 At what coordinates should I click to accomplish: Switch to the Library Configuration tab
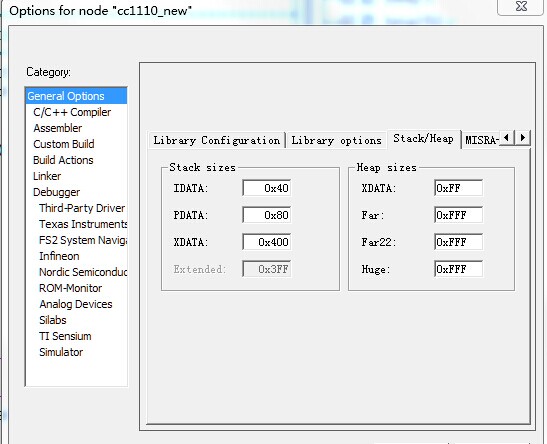216,140
